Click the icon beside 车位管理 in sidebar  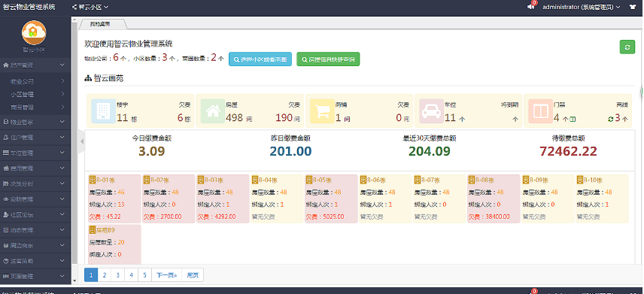6,153
